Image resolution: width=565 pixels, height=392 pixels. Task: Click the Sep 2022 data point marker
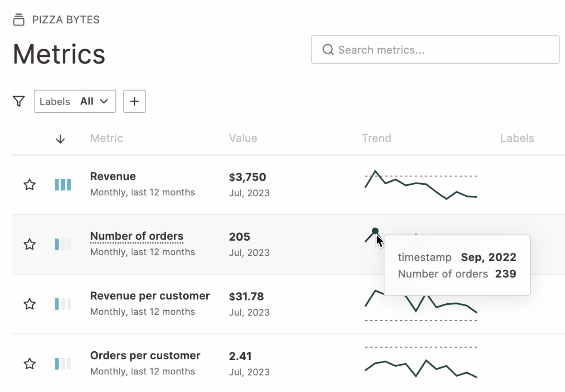(375, 231)
